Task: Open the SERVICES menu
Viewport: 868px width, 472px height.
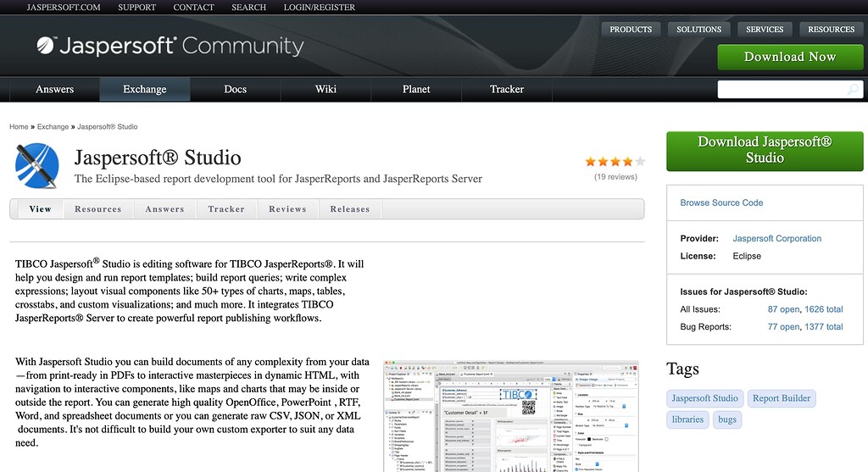Action: (765, 30)
